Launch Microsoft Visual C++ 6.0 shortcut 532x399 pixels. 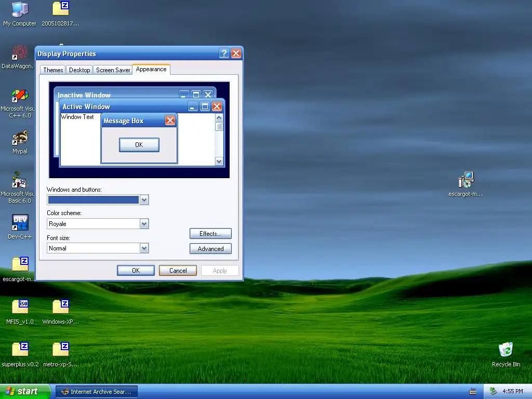[18, 103]
